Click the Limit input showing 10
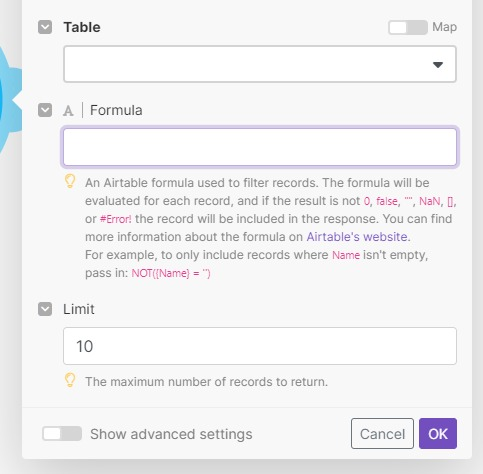The image size is (483, 474). (260, 346)
